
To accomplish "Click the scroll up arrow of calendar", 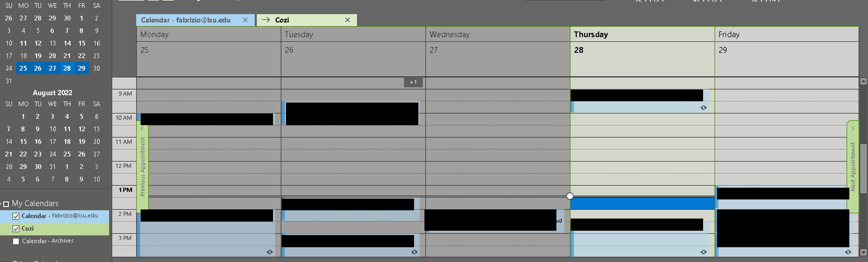I will [863, 81].
